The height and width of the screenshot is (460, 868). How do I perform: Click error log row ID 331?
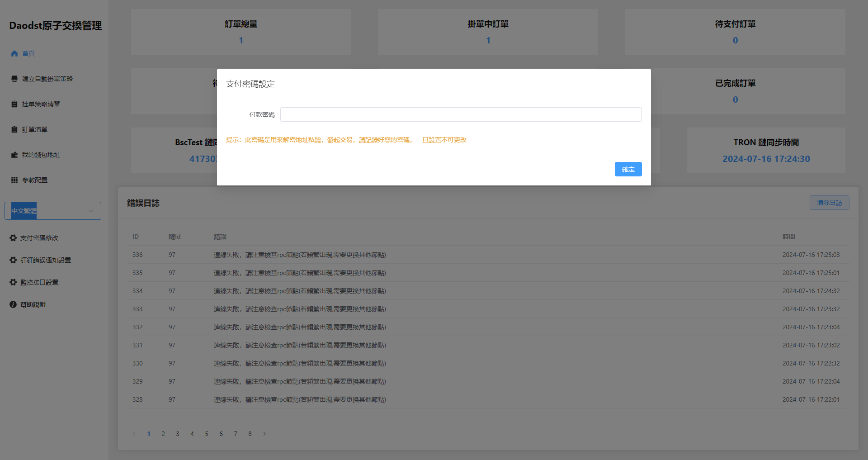pos(488,345)
